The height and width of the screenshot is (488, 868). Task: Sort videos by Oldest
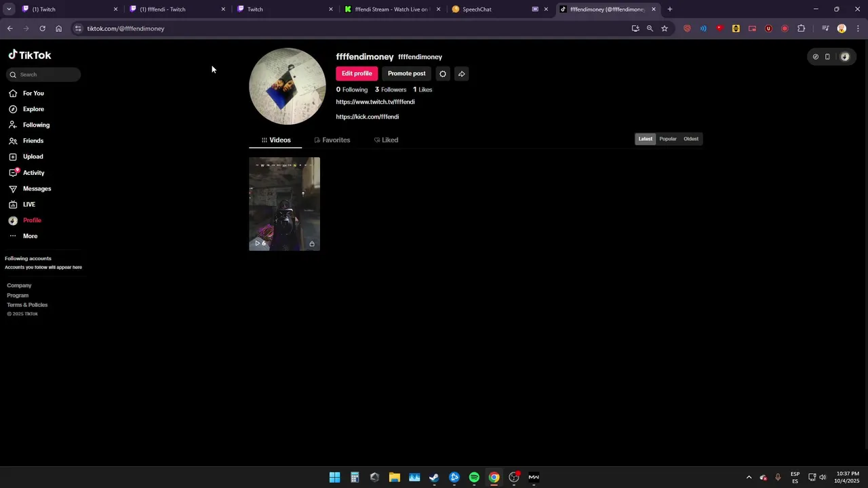[691, 139]
